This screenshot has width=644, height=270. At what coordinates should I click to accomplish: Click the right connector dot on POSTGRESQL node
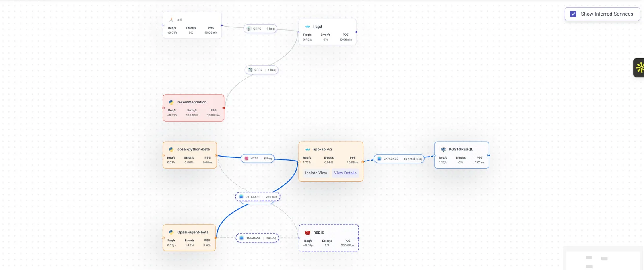[489, 155]
